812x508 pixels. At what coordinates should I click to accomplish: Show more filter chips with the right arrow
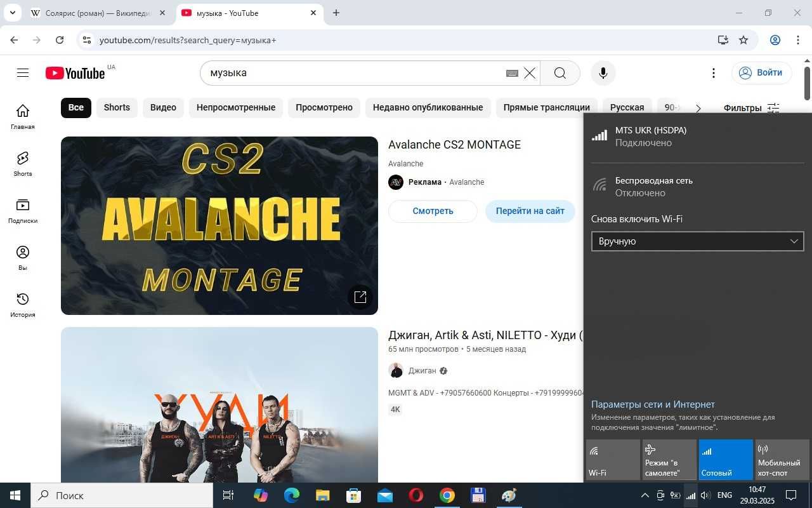[698, 108]
